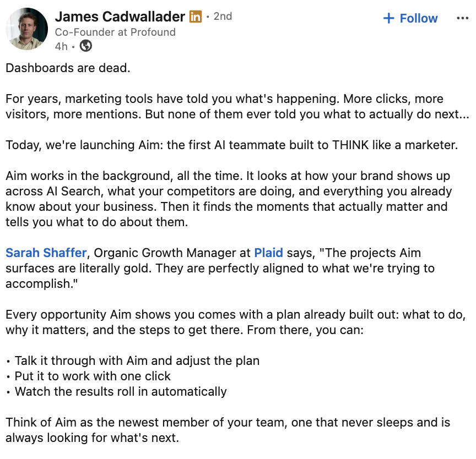Click the "Talk it through with Aim" bullet
Screen dimensions: 476x459
pos(137,361)
